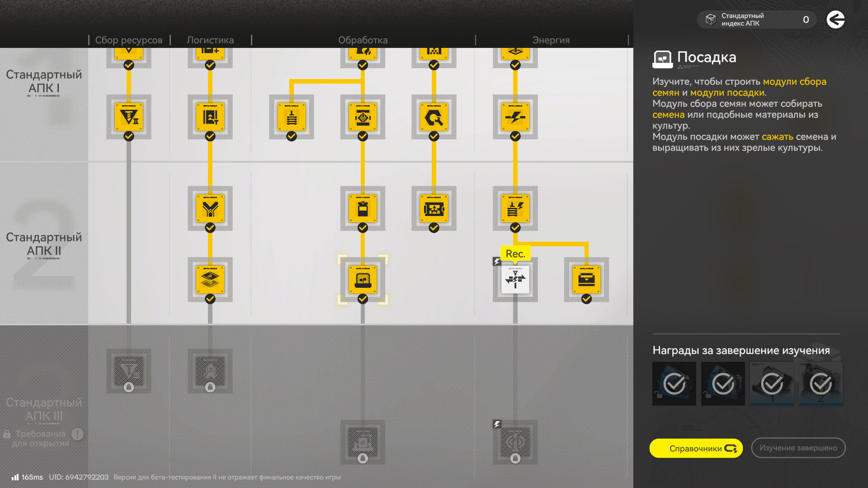Click the first reward thumbnail
Viewport: 868px width, 488px height.
coord(674,384)
